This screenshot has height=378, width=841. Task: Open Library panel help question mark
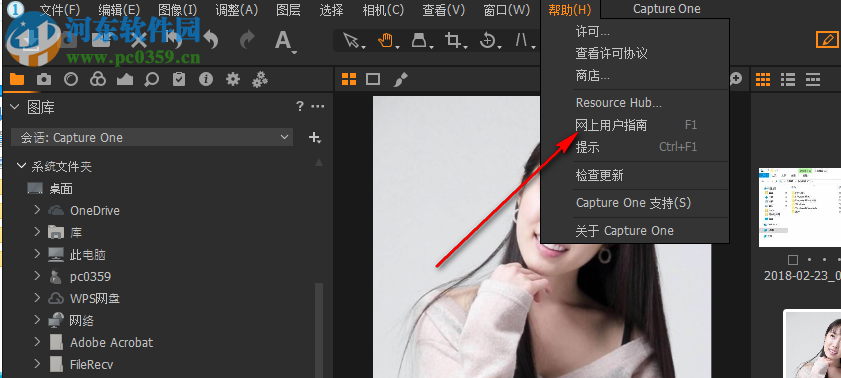pos(300,106)
